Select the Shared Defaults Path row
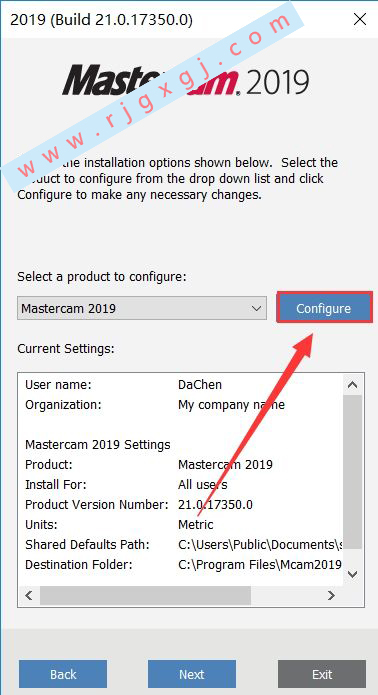 183,545
